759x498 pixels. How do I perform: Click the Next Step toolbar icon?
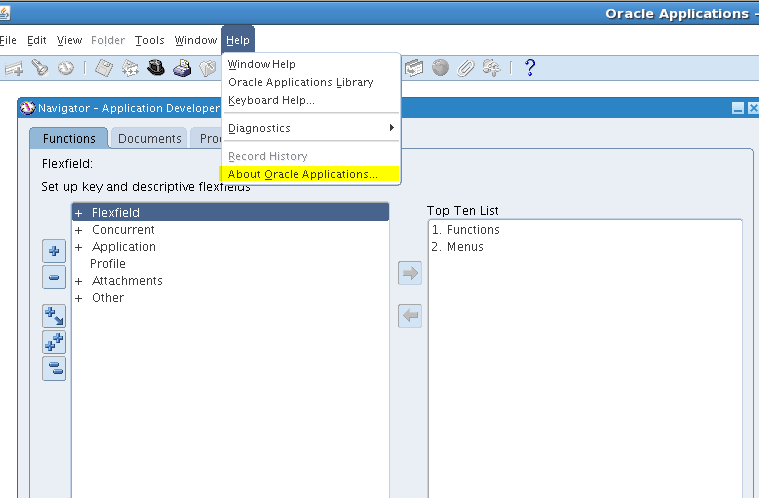[130, 68]
